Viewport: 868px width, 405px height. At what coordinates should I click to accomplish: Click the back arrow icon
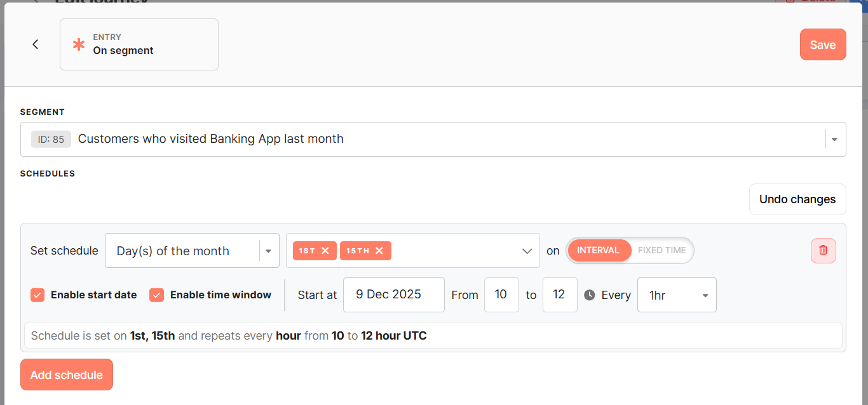[x=36, y=44]
